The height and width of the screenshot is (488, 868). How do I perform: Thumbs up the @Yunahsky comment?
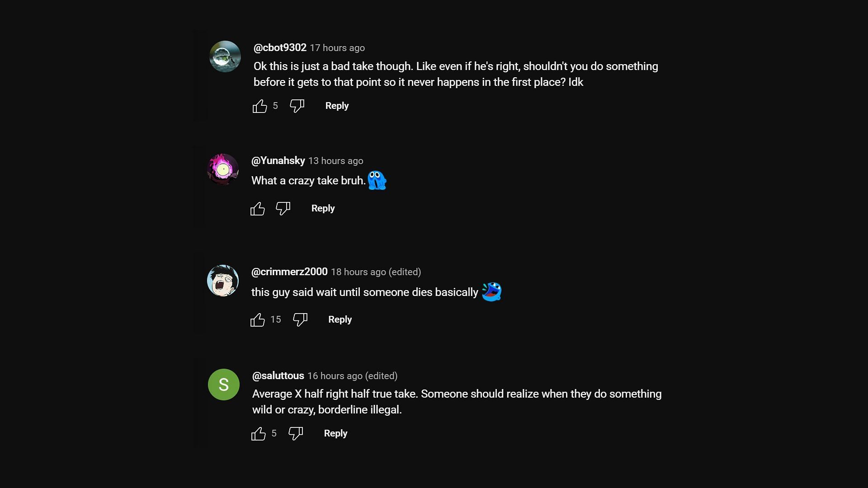(x=258, y=209)
